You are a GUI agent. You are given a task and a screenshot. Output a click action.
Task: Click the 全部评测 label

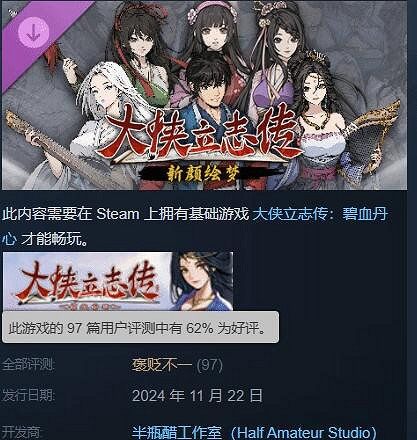tap(28, 365)
